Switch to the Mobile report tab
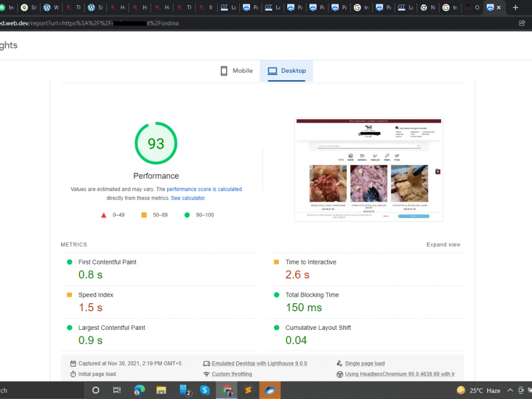The height and width of the screenshot is (399, 532). [237, 71]
